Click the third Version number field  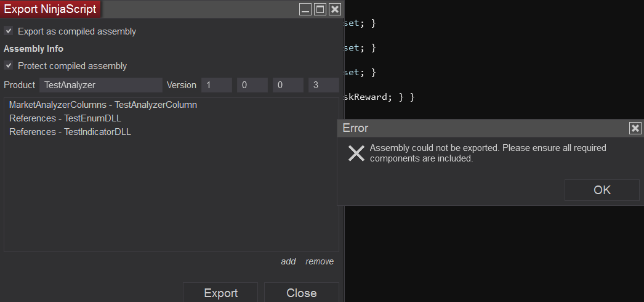click(x=288, y=85)
